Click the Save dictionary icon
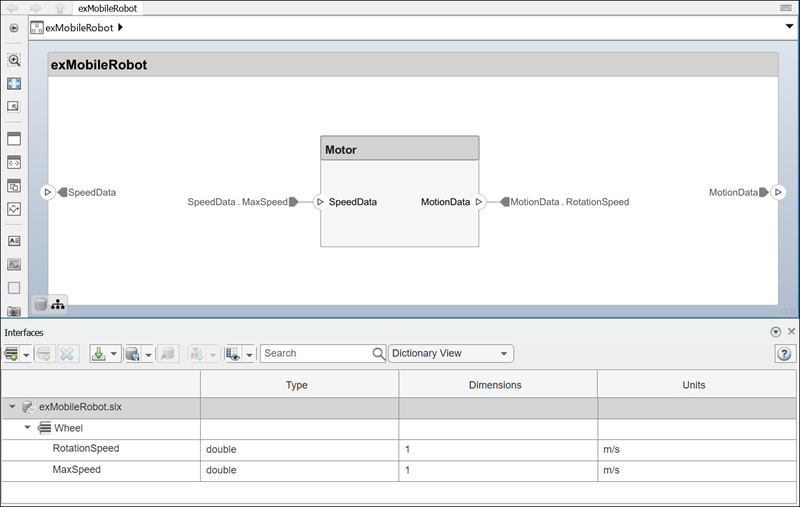The width and height of the screenshot is (800, 508). click(132, 353)
